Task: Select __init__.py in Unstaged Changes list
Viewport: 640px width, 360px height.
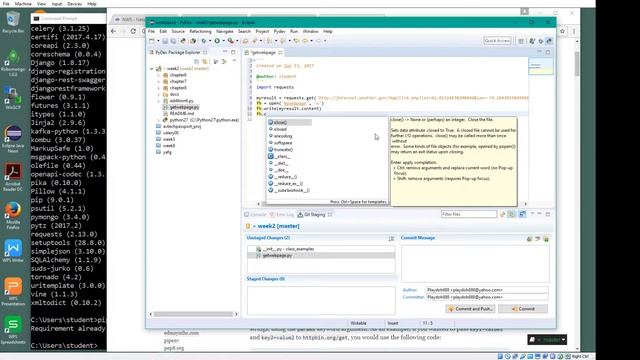Action: click(321, 249)
